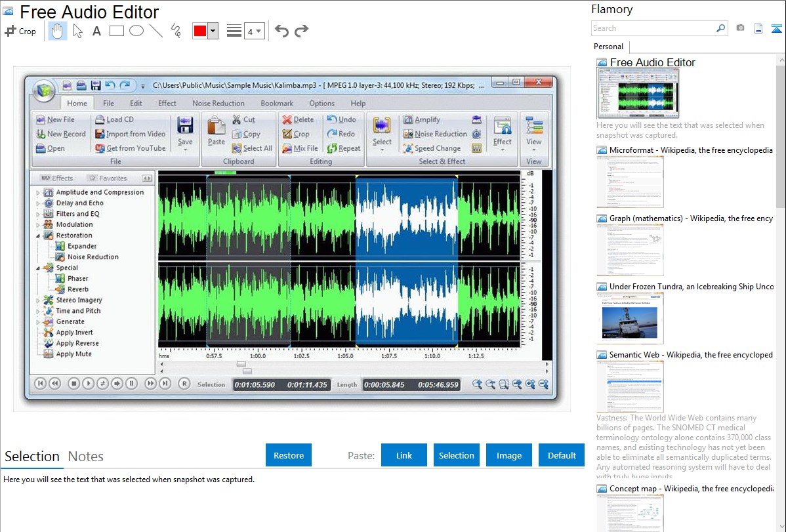786x532 pixels.
Task: Click the red color swatch
Action: click(x=199, y=31)
